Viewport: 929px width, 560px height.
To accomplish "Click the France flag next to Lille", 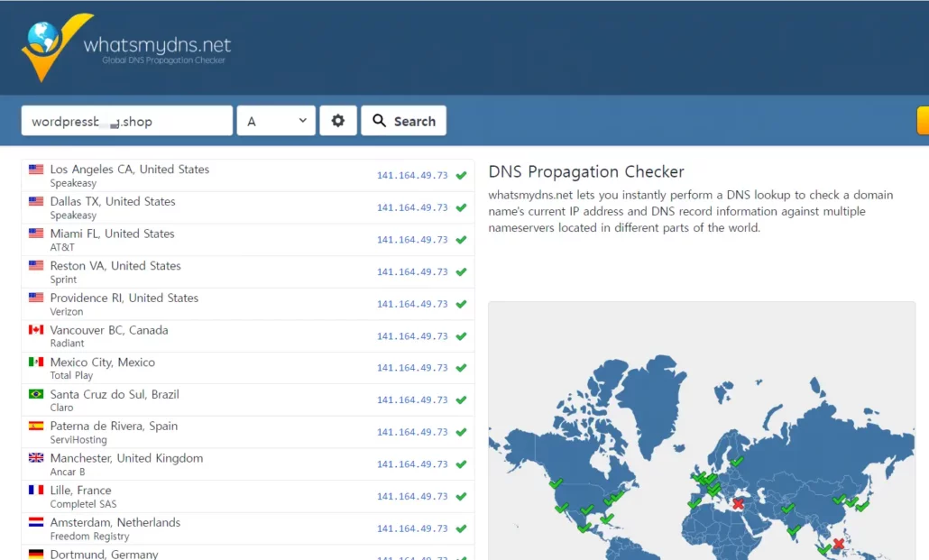I will coord(36,490).
